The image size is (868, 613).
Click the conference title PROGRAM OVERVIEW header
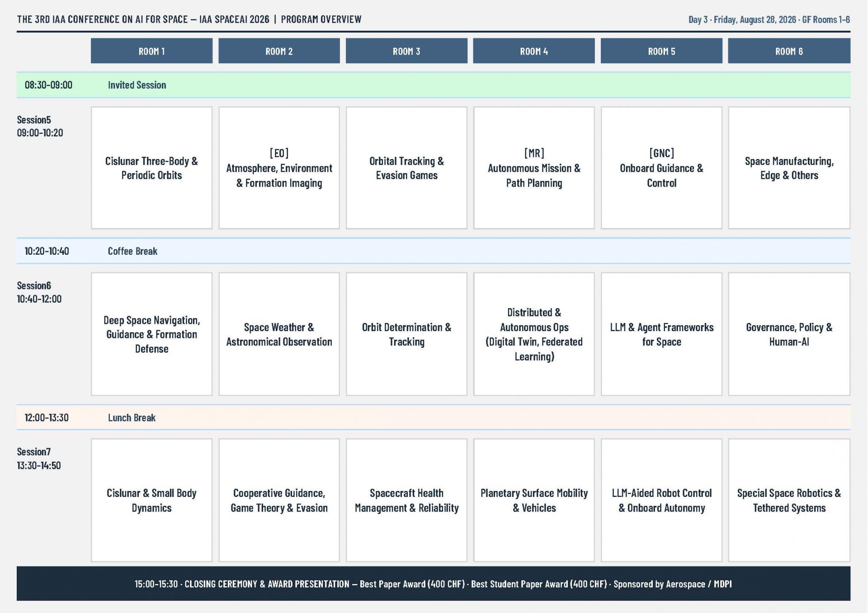point(189,19)
